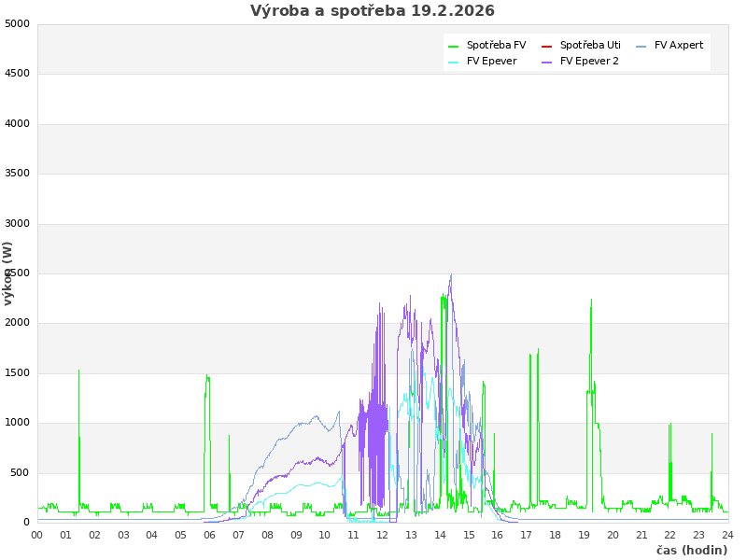This screenshot has width=747, height=560.
Task: Select the 00 hour tick on x-axis
Action: pyautogui.click(x=37, y=535)
